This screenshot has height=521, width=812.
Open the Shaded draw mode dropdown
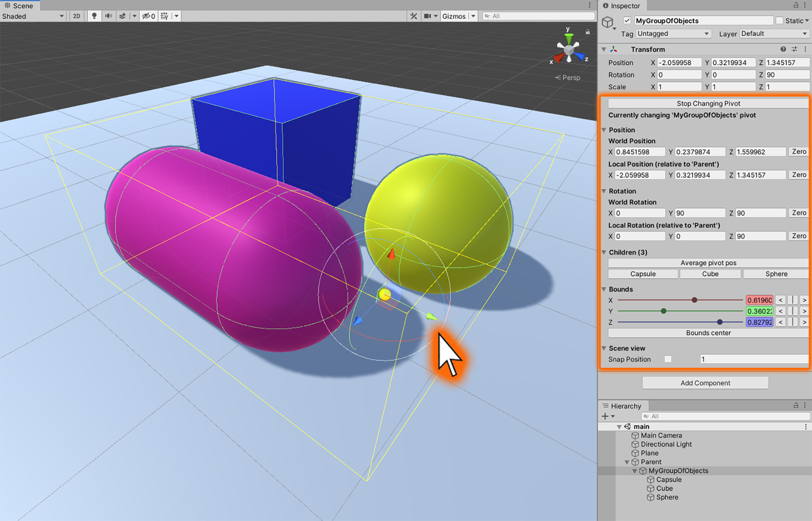tap(32, 16)
